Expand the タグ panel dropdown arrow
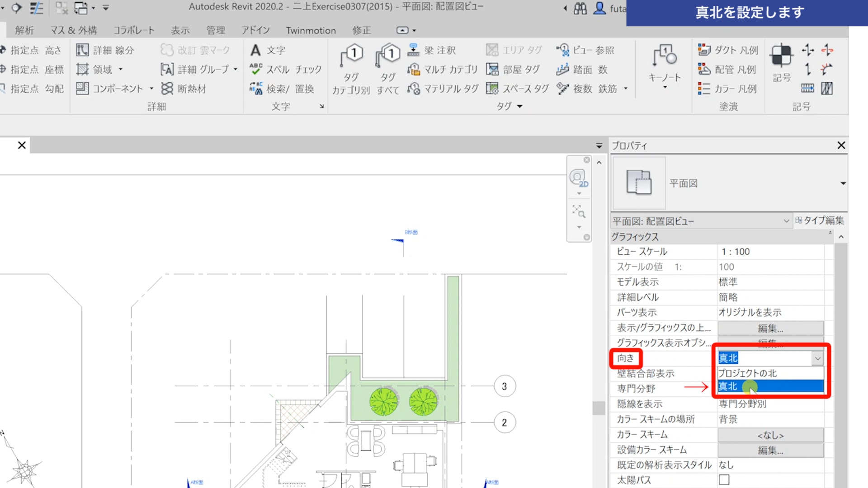The image size is (868, 488). click(519, 107)
